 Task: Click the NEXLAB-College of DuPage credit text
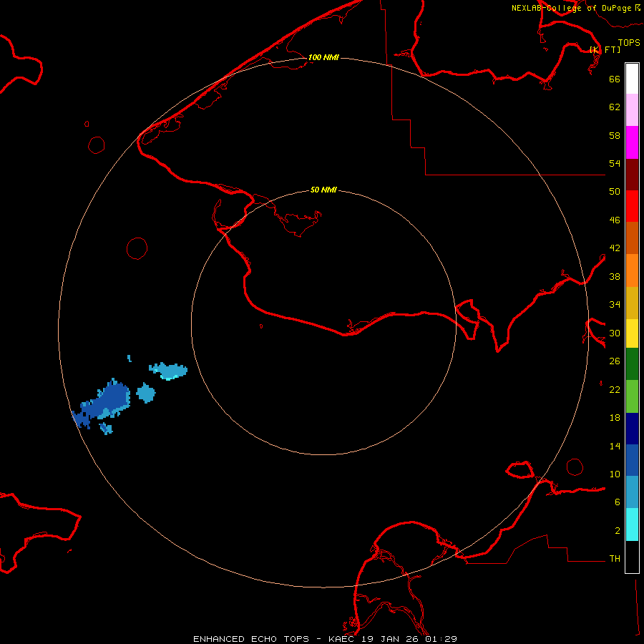(576, 8)
